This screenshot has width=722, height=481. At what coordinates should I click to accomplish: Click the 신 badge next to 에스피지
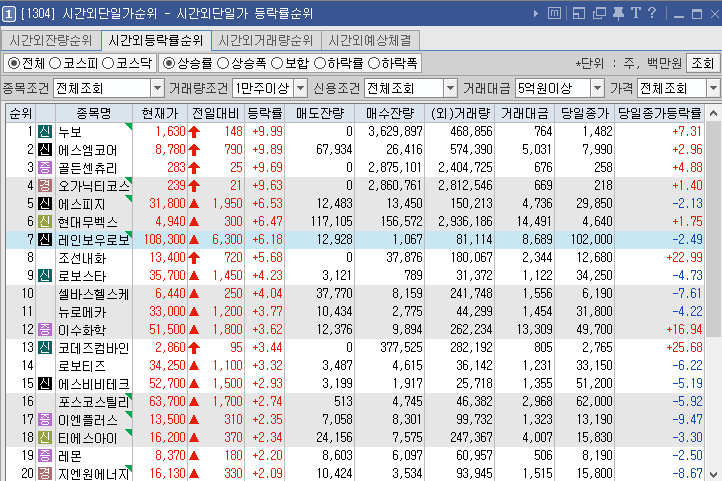45,203
